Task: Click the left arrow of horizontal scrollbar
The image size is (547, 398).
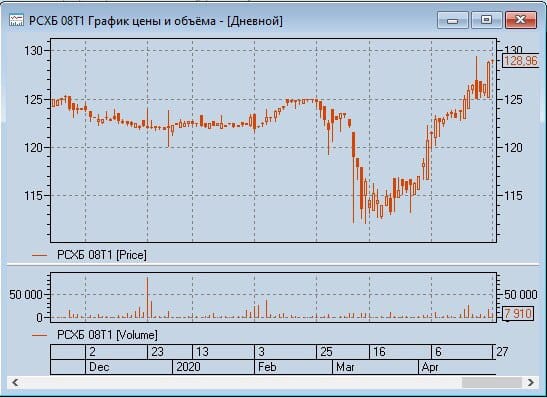Action: point(15,382)
